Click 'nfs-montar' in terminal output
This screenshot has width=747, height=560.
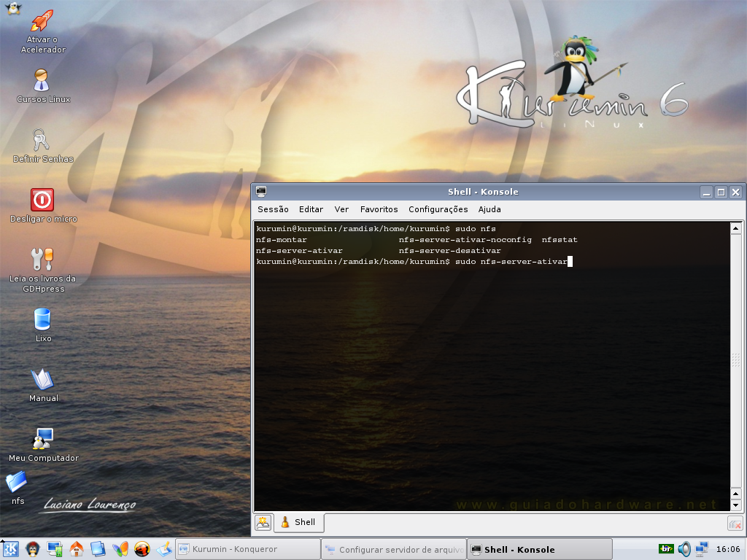point(282,239)
